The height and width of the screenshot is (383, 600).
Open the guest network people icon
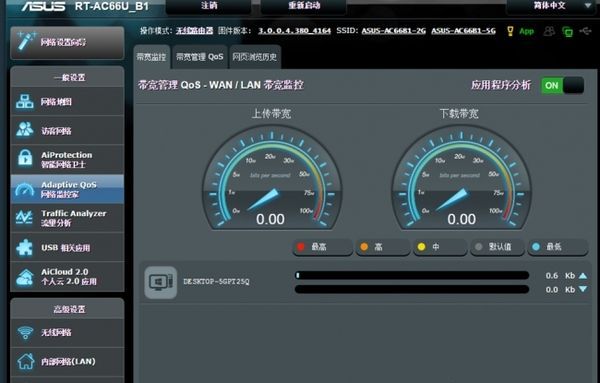(24, 130)
